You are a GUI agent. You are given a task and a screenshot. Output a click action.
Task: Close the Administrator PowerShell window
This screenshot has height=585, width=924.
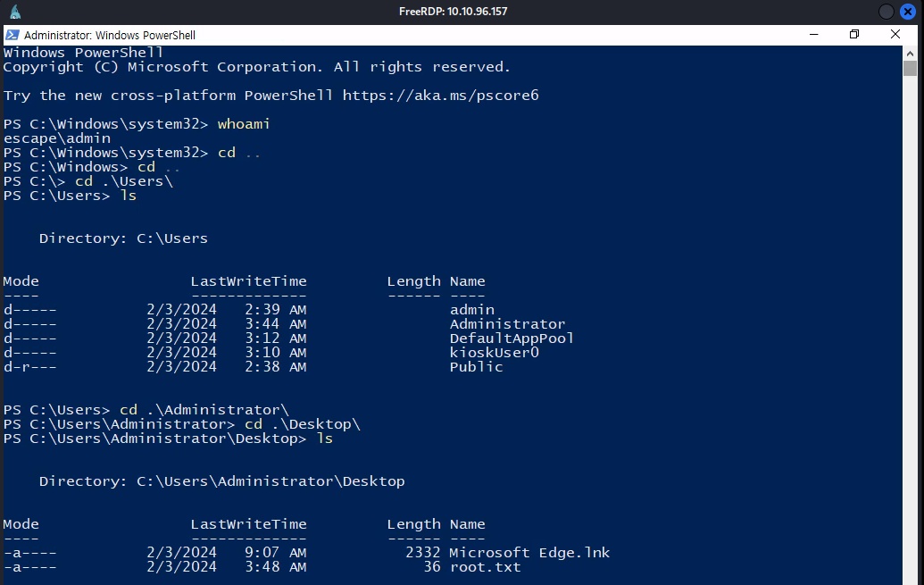click(x=895, y=35)
